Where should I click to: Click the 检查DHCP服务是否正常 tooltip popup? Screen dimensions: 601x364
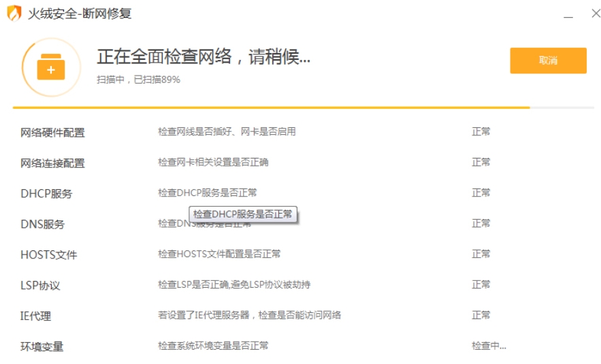(243, 214)
